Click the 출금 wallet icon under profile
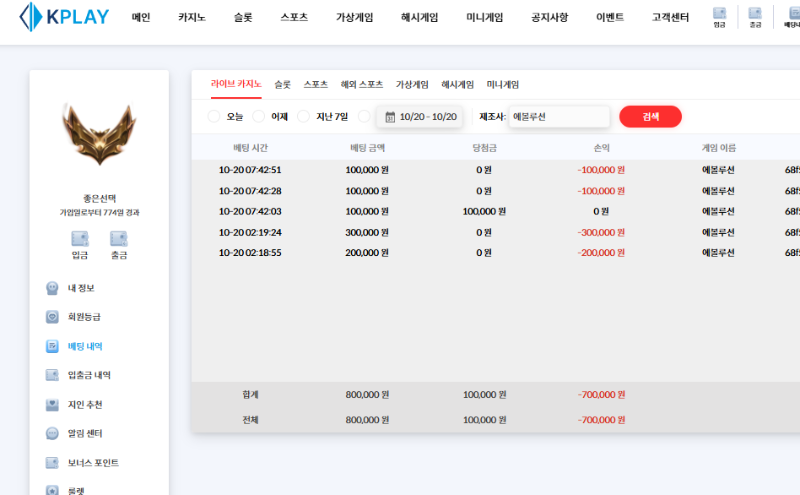Image resolution: width=800 pixels, height=495 pixels. [x=118, y=244]
